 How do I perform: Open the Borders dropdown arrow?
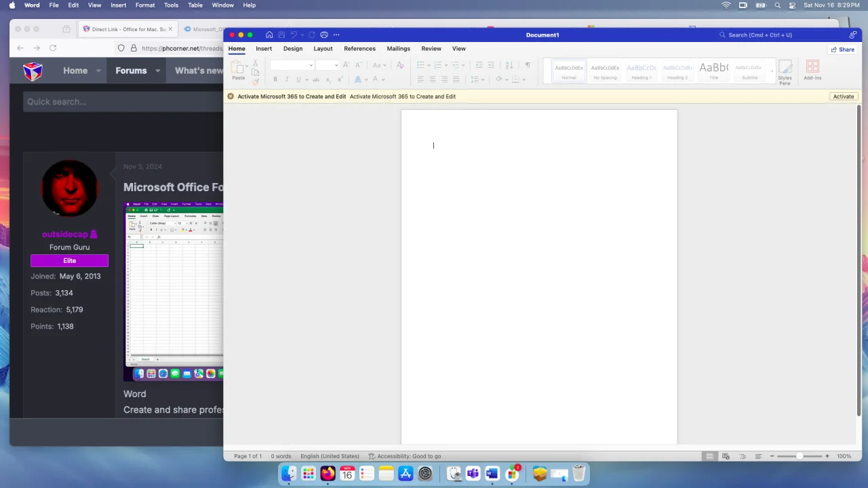tap(524, 79)
